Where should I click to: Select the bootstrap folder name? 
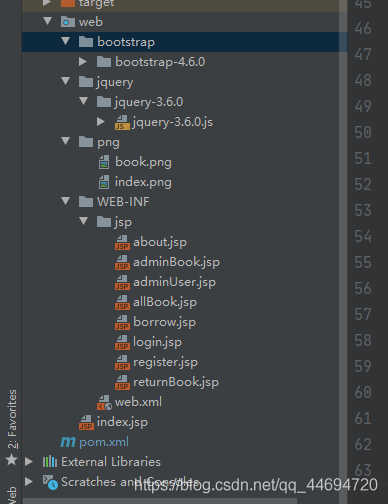[x=126, y=42]
